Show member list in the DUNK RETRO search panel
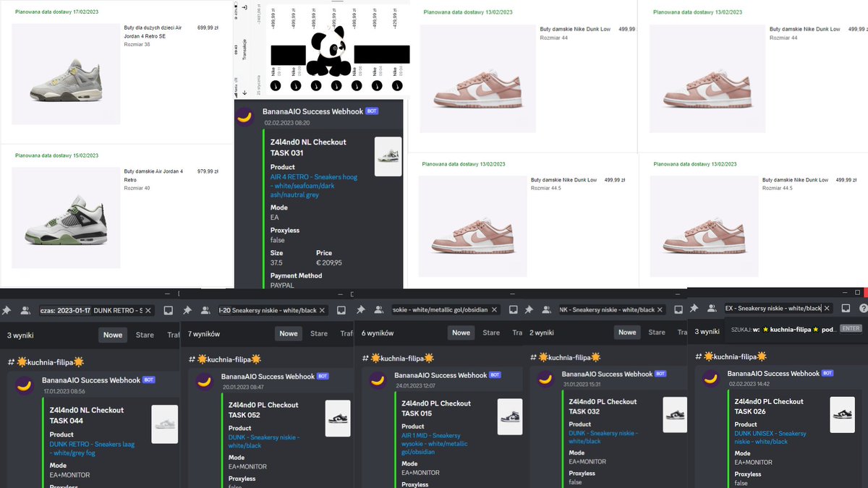 pos(25,309)
